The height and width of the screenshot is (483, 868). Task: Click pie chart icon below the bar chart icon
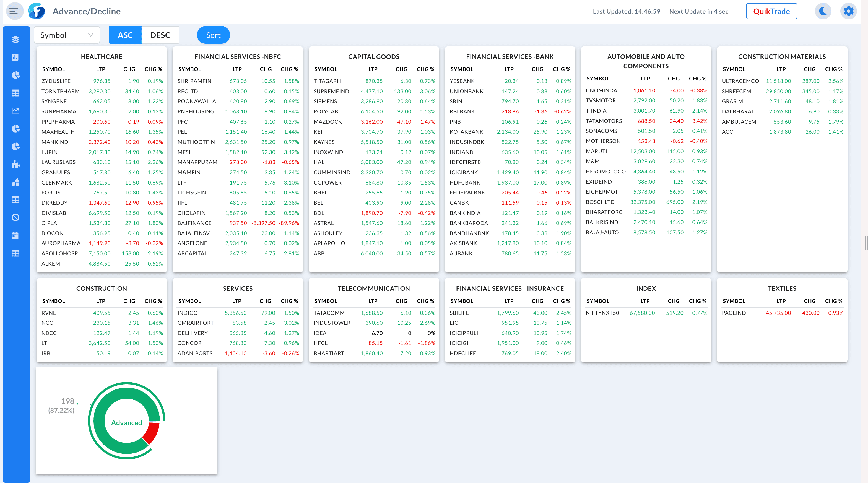pyautogui.click(x=15, y=75)
